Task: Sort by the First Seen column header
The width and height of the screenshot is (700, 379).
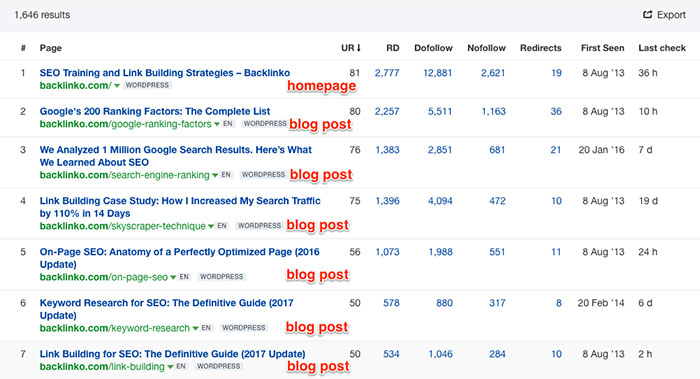Action: pyautogui.click(x=602, y=48)
